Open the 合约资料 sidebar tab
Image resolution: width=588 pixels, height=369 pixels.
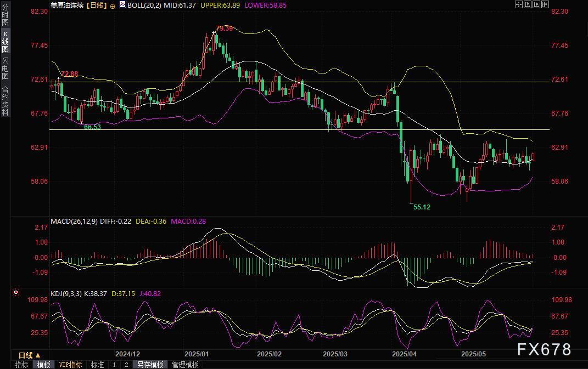pos(5,100)
